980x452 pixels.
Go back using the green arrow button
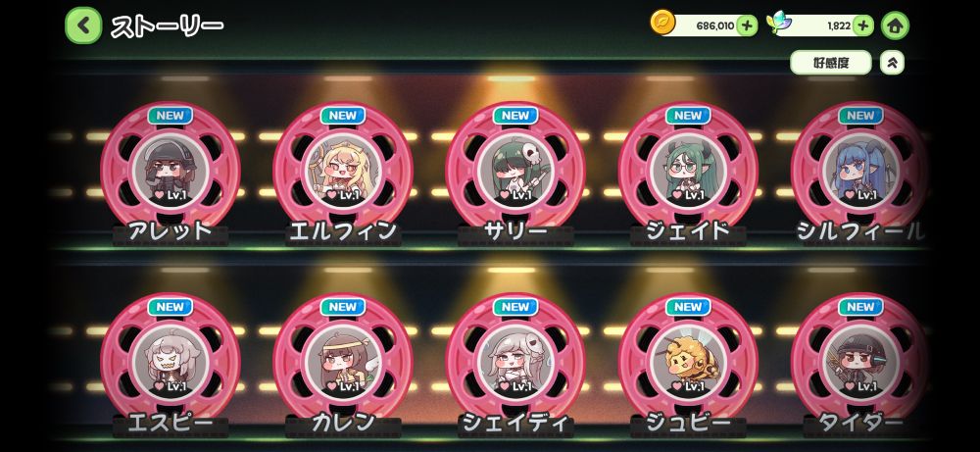pos(83,25)
